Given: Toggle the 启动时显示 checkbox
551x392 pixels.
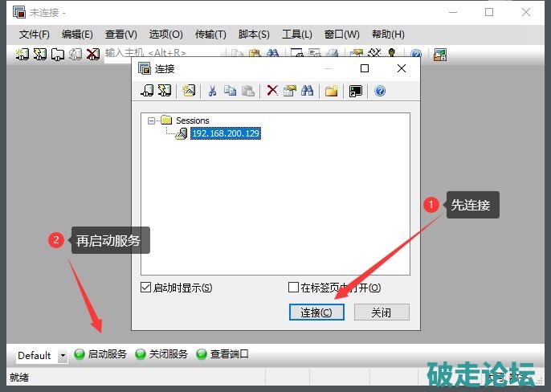Looking at the screenshot, I should click(145, 288).
